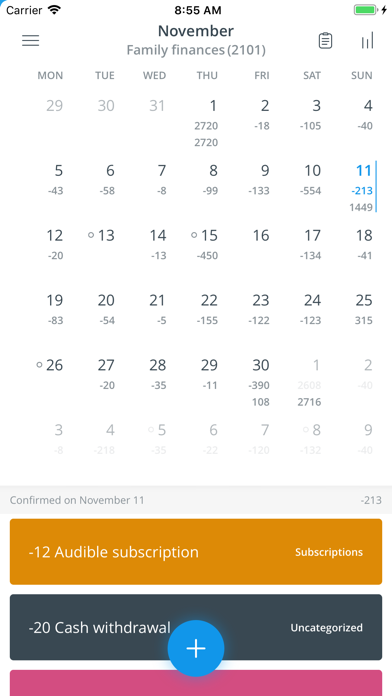The height and width of the screenshot is (696, 392).
Task: Tap the circle marker on the 26th
Action: (x=39, y=365)
